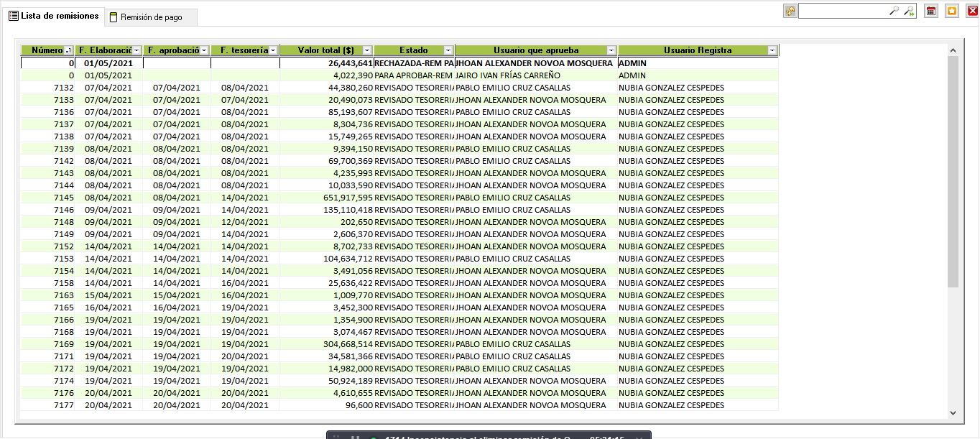980x439 pixels.
Task: Click the orange star favorites icon
Action: coord(952,11)
